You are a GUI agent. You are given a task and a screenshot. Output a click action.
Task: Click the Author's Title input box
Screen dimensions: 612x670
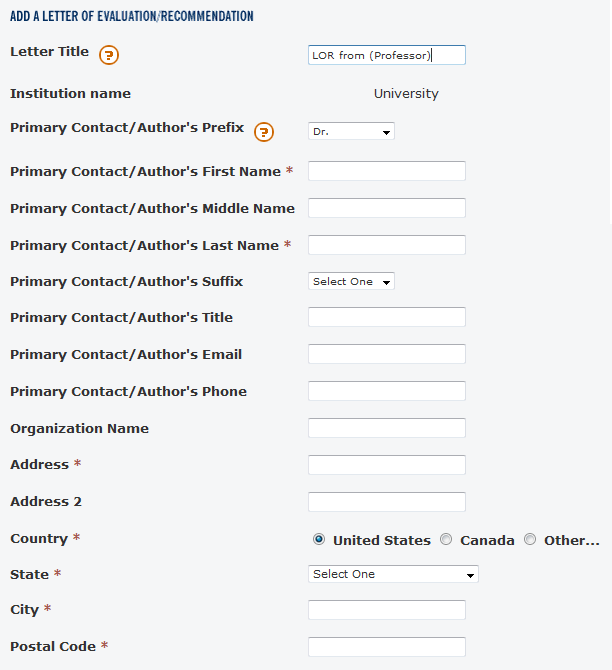[x=387, y=317]
